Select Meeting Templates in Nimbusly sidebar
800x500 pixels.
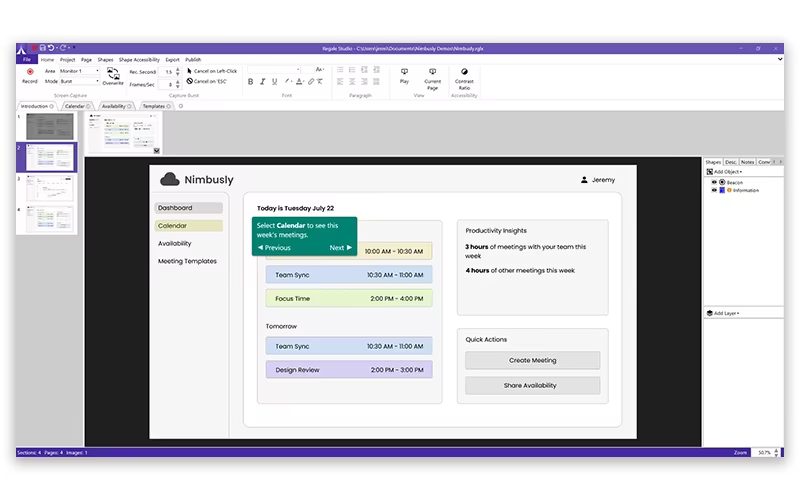[187, 261]
